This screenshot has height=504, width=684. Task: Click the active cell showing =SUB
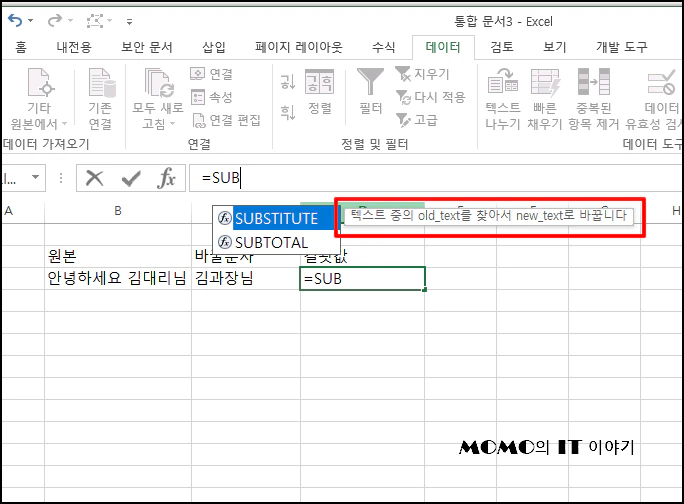pyautogui.click(x=362, y=278)
